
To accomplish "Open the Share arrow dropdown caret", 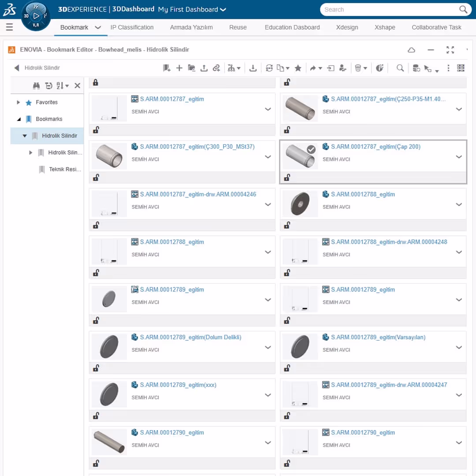I will (x=320, y=68).
